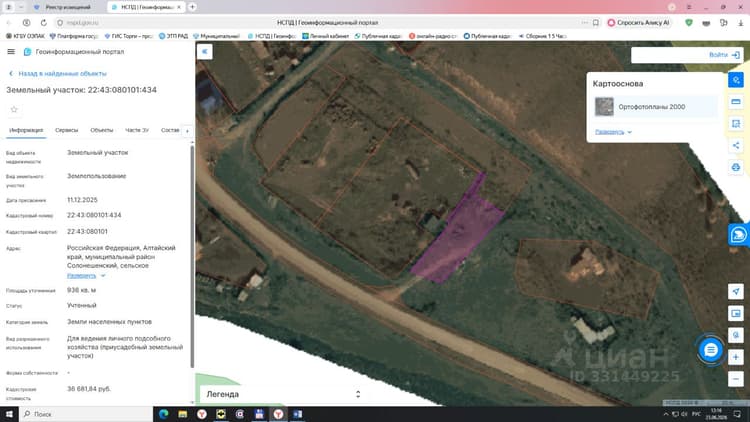The width and height of the screenshot is (750, 422).
Task: Switch to the Сервисы tab
Action: [x=66, y=130]
